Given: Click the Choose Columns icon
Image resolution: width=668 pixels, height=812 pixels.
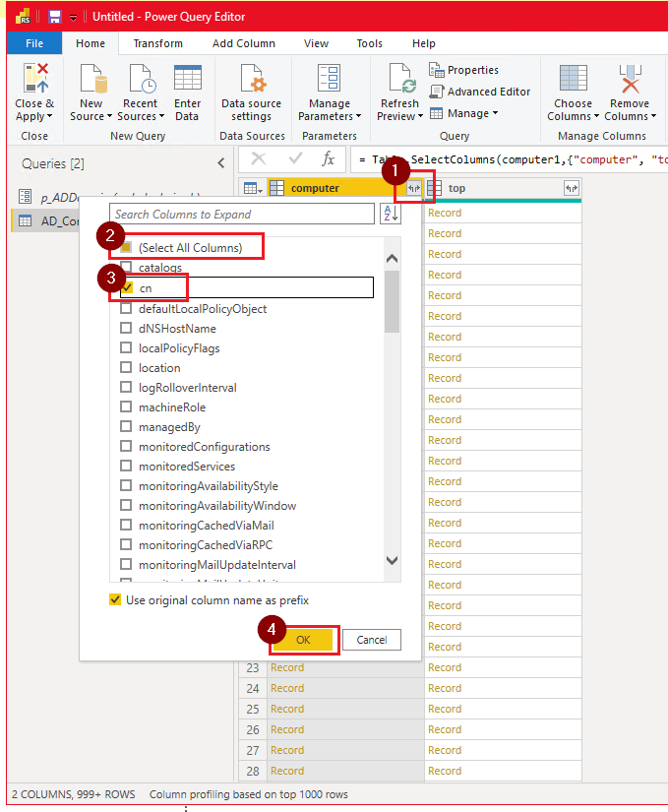Looking at the screenshot, I should [573, 78].
